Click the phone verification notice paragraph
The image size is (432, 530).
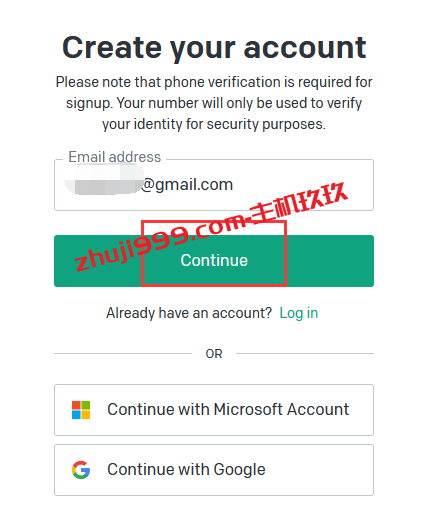pos(214,103)
